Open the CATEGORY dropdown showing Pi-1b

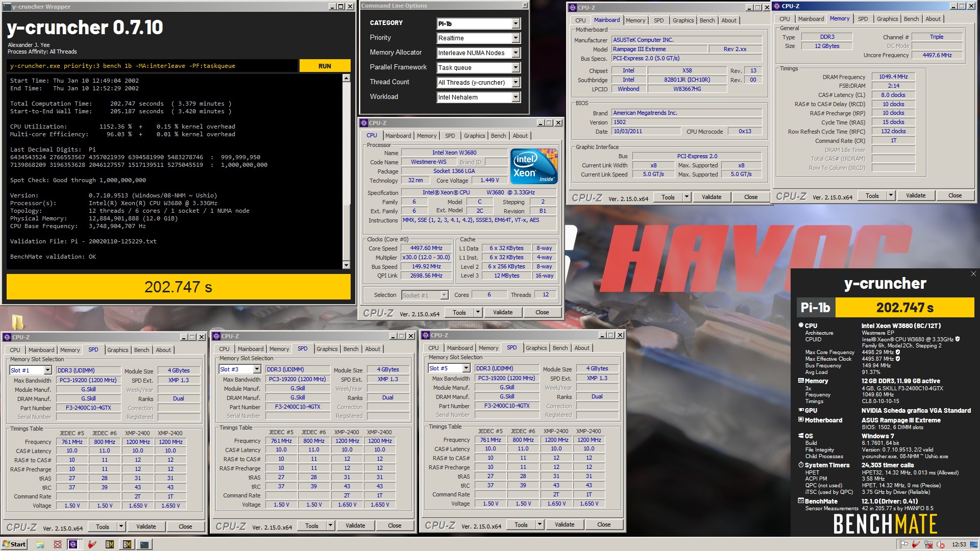(x=516, y=23)
